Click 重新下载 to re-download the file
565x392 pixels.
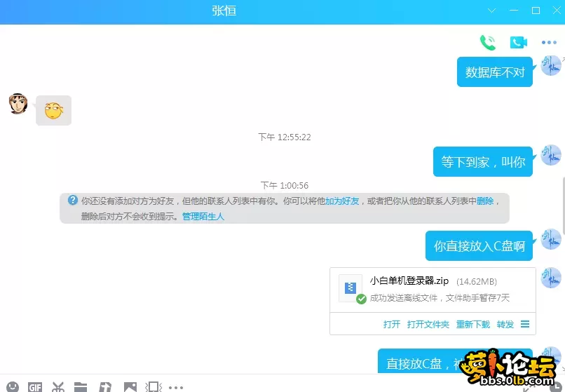(x=473, y=324)
